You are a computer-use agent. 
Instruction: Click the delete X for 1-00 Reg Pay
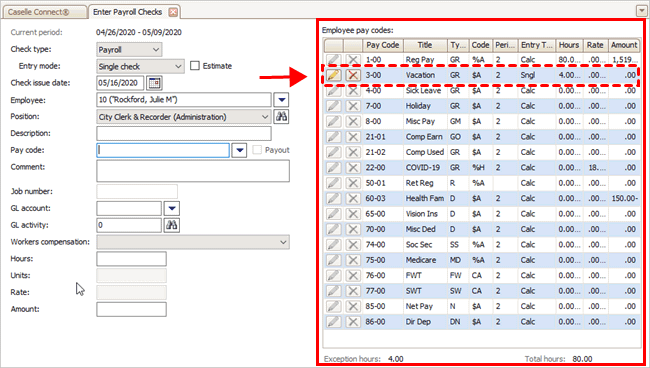click(x=353, y=60)
